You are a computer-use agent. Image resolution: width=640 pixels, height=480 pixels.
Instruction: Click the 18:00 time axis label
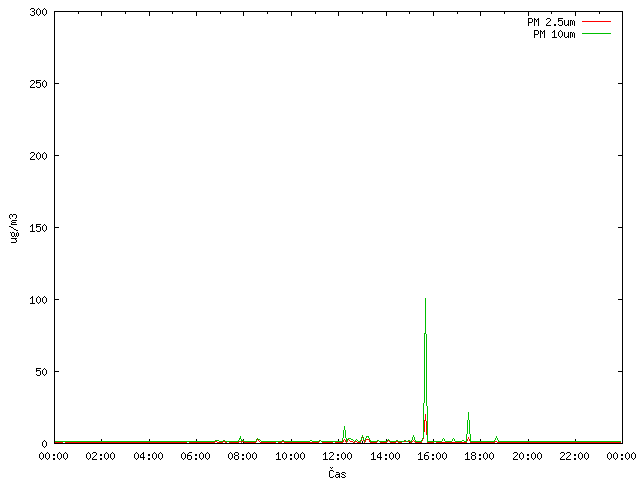[480, 456]
